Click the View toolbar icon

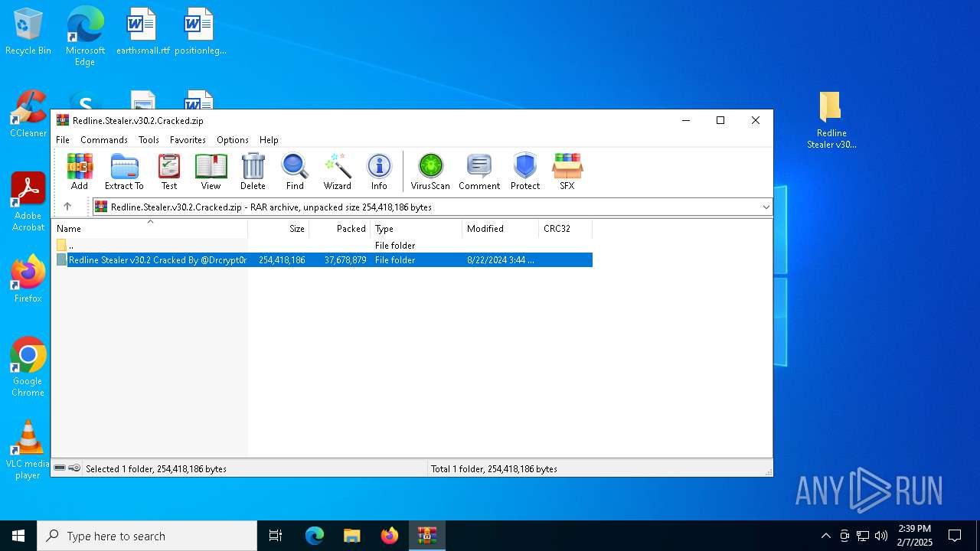tap(211, 171)
